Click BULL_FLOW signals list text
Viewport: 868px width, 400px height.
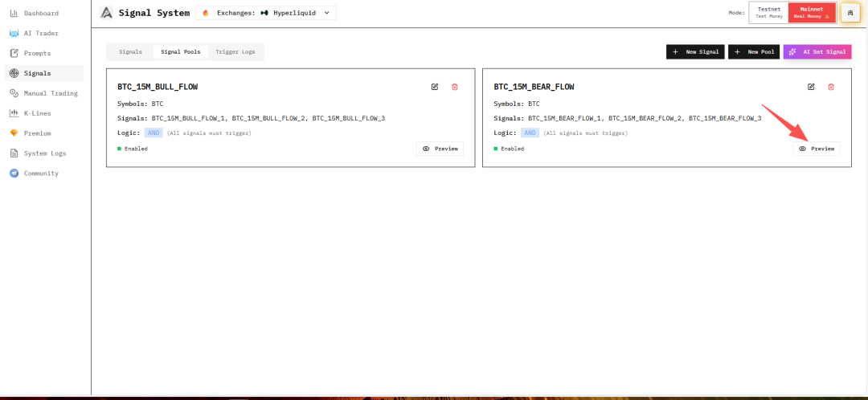pos(252,118)
